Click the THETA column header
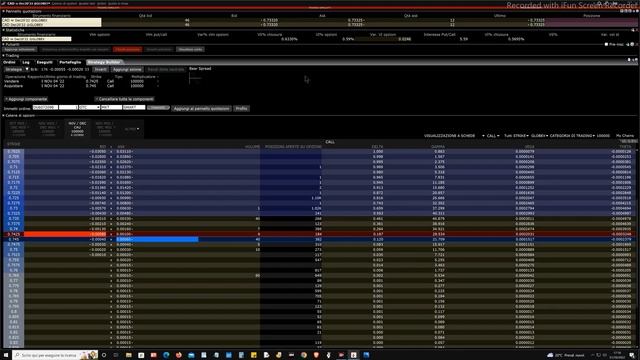This screenshot has width=640, height=360. [x=625, y=147]
